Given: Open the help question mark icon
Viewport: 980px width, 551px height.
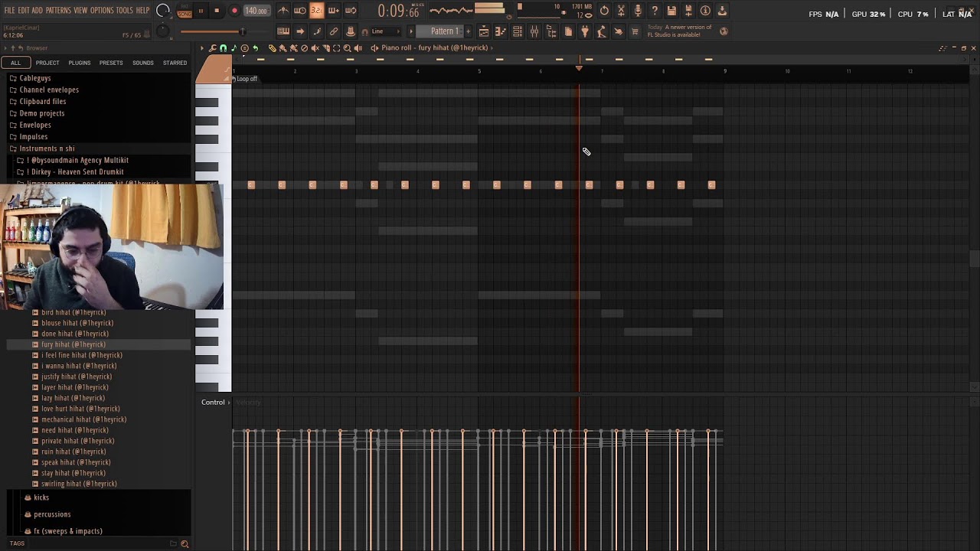Looking at the screenshot, I should [x=655, y=11].
